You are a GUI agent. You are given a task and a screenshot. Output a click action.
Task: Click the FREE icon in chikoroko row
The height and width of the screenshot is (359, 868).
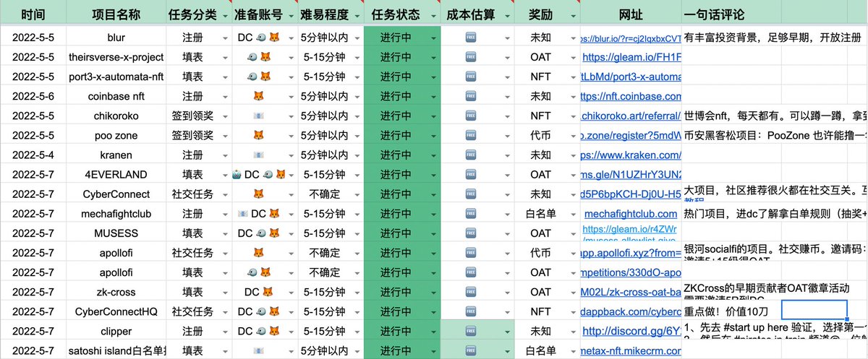[x=471, y=116]
